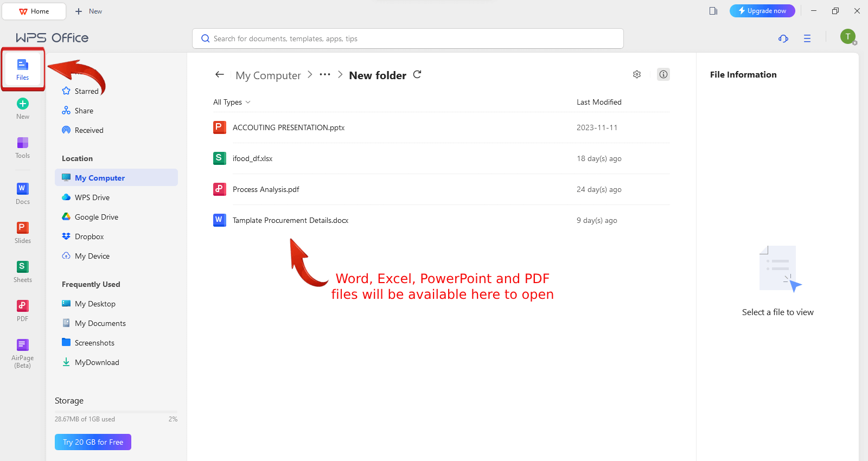Click the search documents input field
The height and width of the screenshot is (461, 868).
(408, 39)
